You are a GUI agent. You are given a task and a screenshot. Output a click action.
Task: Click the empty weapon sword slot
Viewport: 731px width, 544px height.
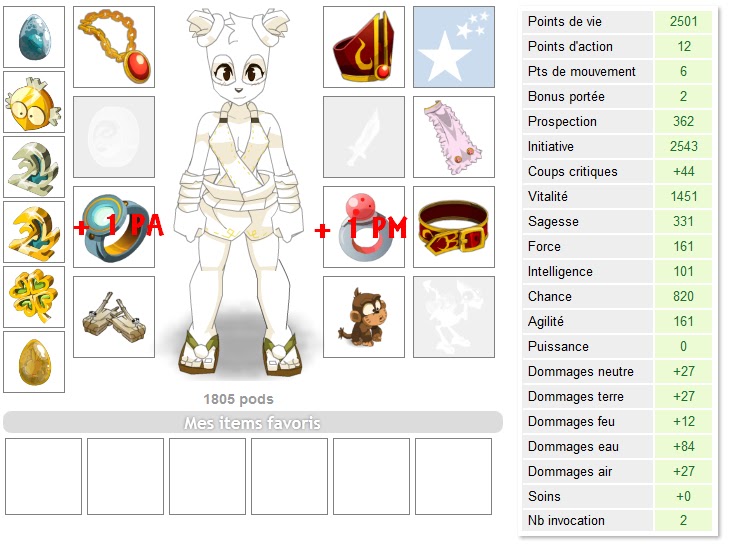pyautogui.click(x=364, y=137)
